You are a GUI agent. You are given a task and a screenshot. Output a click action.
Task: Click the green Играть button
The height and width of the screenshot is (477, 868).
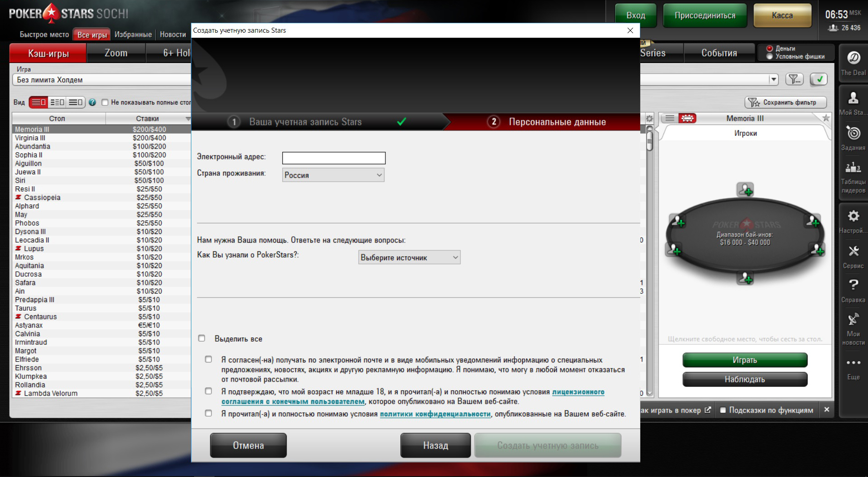click(x=745, y=360)
